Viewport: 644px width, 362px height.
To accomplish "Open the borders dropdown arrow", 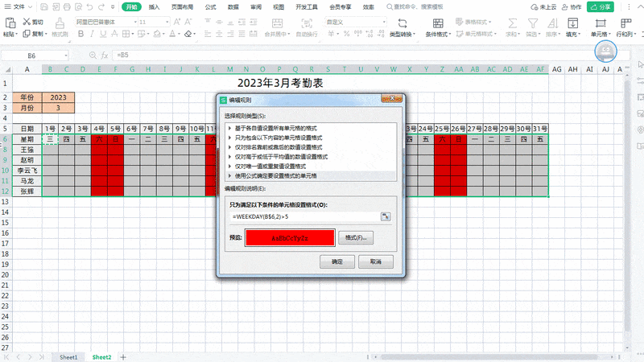I will (133, 35).
